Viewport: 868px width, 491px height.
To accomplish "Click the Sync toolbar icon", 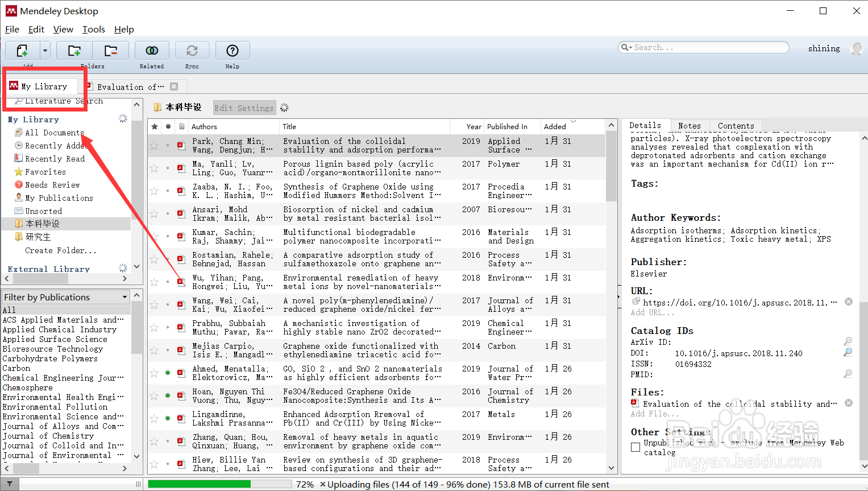I will [x=192, y=51].
